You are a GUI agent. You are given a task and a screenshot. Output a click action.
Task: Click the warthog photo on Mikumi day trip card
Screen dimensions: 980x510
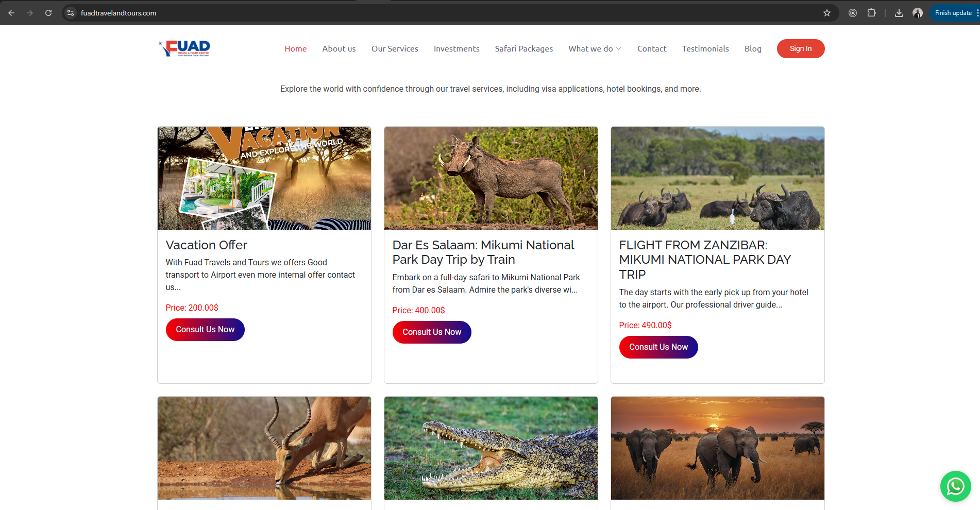pos(491,178)
